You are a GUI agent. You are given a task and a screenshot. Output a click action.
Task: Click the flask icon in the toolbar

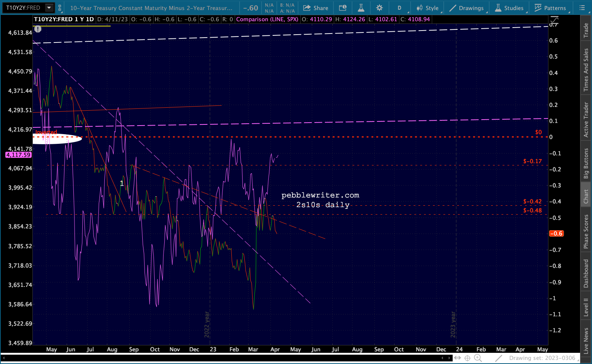(x=361, y=8)
